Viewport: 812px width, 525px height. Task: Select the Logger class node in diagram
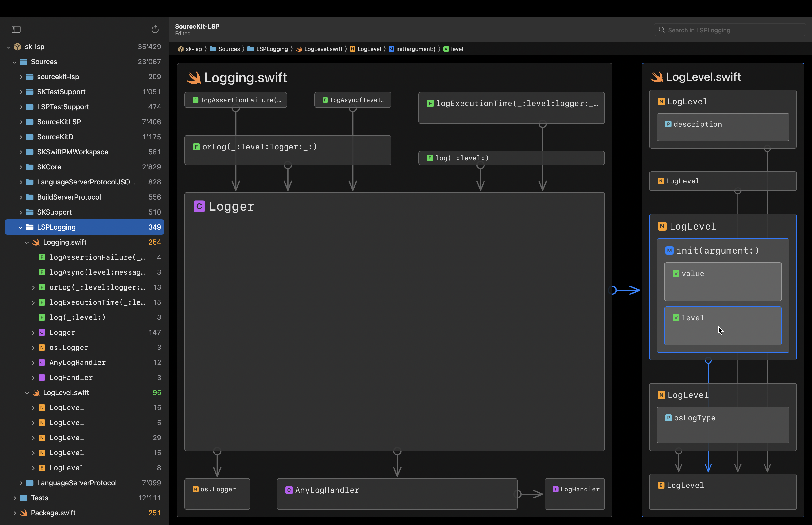tap(394, 321)
